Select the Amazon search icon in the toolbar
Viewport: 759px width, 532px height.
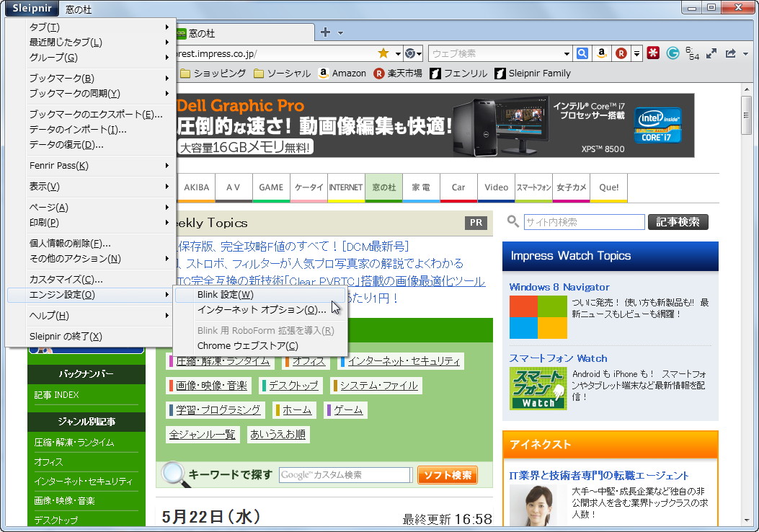point(601,53)
